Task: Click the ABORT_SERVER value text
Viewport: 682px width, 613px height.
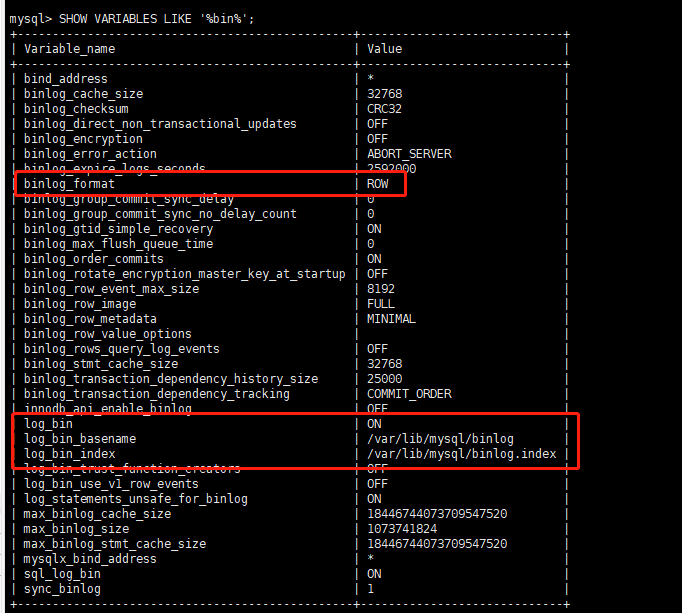Action: click(409, 154)
